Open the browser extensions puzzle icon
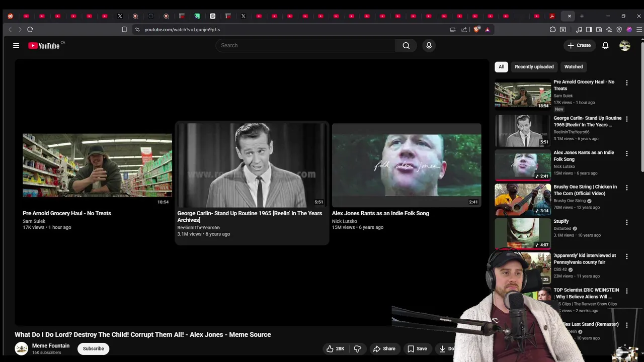 coord(552,30)
